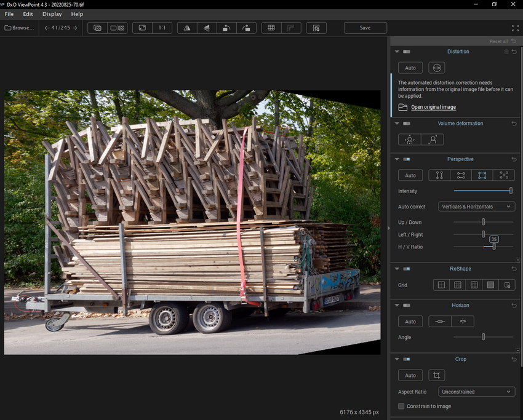
Task: Collapse the Distortion panel section
Action: click(x=397, y=52)
